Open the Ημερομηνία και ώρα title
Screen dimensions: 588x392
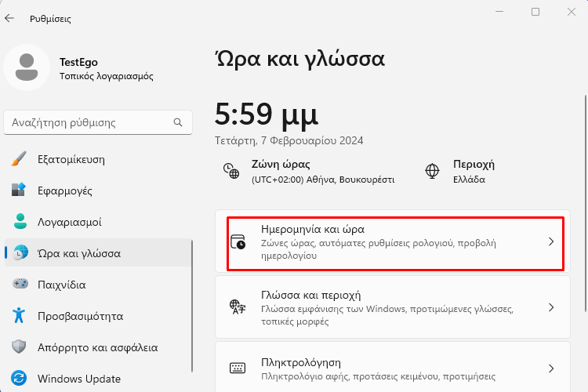point(313,229)
